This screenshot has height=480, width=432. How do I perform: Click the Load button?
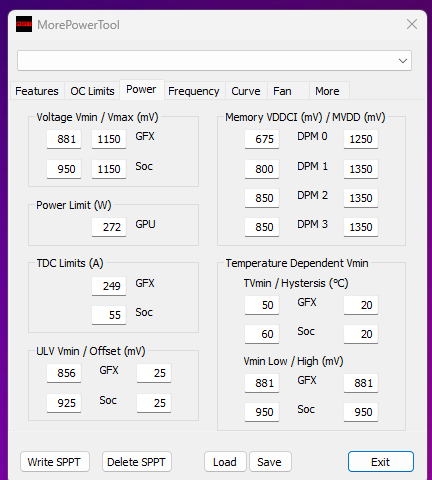(225, 462)
